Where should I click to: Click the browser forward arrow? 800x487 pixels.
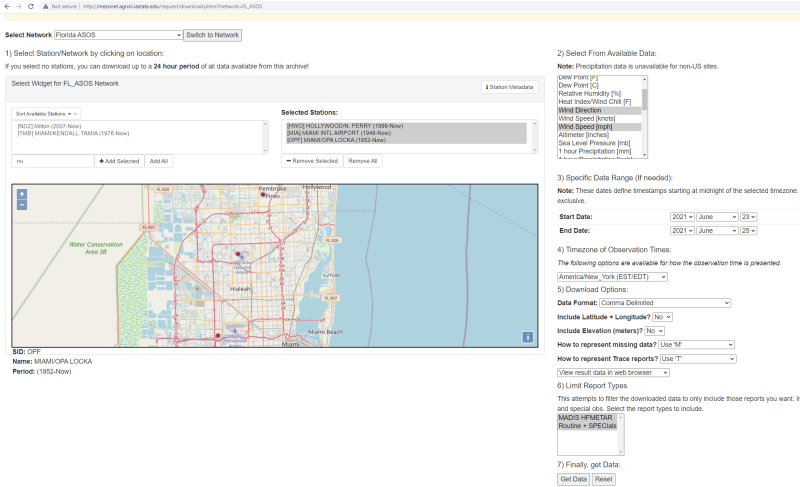(x=19, y=6)
